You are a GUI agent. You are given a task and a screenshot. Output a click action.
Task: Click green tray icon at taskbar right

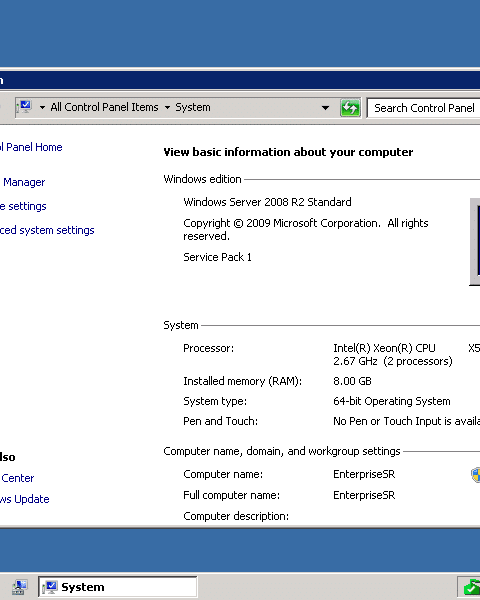click(x=471, y=588)
